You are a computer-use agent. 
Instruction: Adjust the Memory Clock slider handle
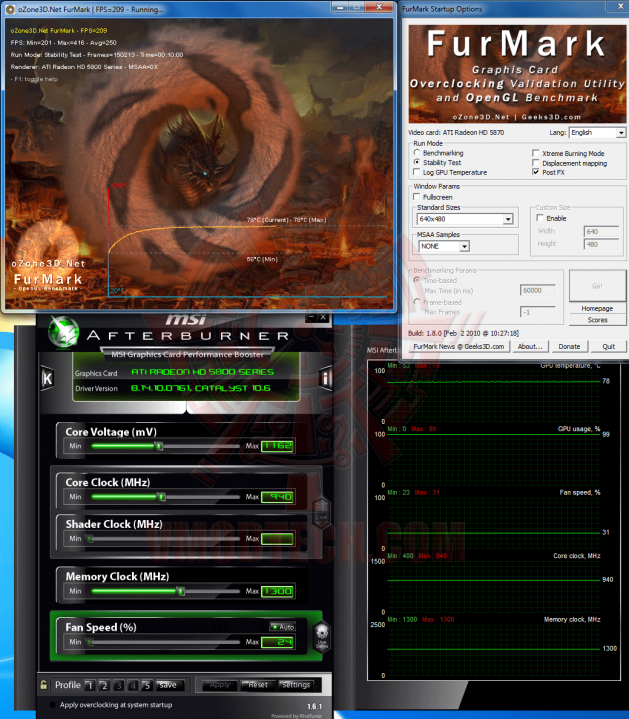(x=181, y=591)
